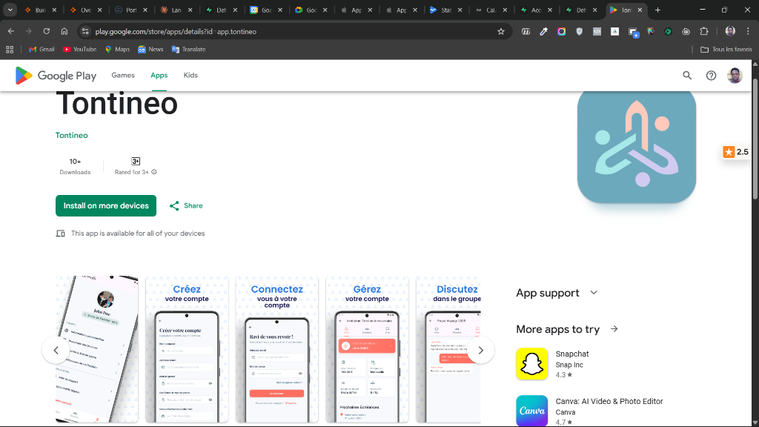The height and width of the screenshot is (427, 759).
Task: Go back with the browser back arrow
Action: (x=11, y=31)
